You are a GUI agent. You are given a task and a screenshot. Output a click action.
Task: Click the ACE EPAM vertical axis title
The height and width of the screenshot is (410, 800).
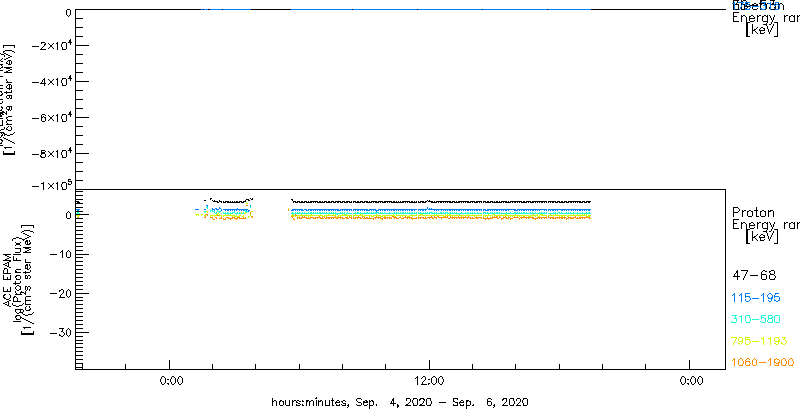8,279
